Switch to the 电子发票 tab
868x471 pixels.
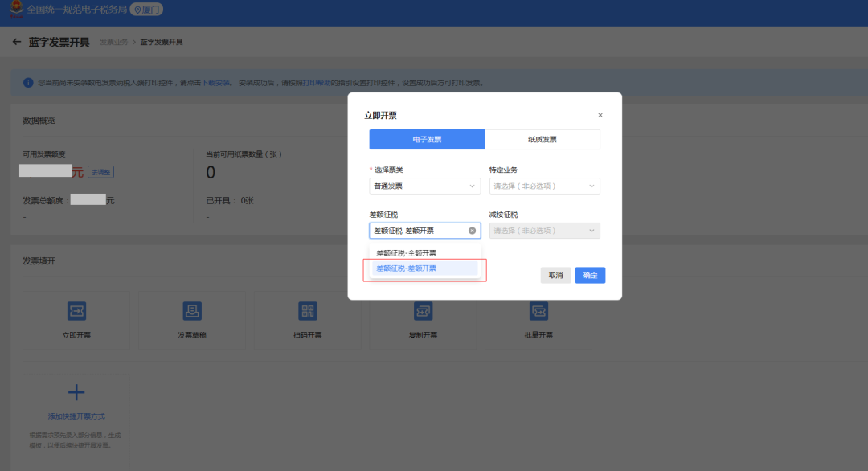click(x=427, y=140)
